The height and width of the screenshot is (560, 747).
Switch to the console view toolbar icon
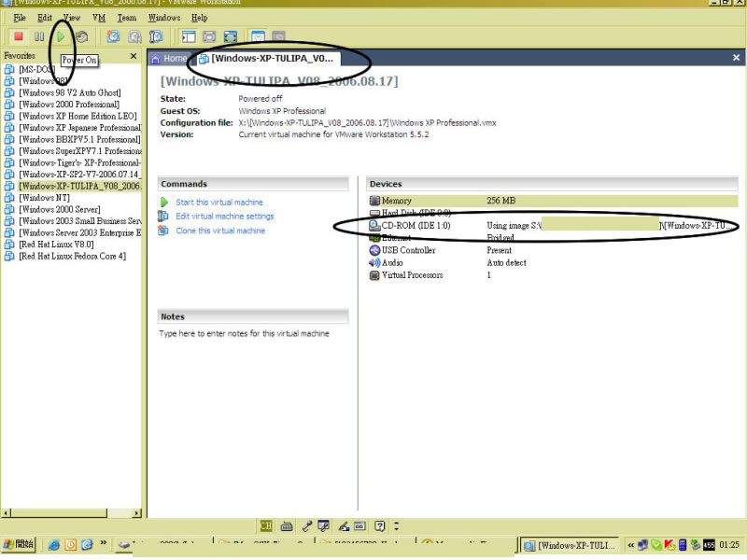278,36
